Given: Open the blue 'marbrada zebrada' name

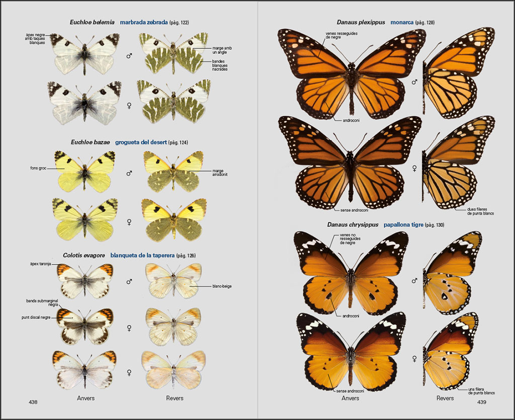Looking at the screenshot, I should click(143, 22).
